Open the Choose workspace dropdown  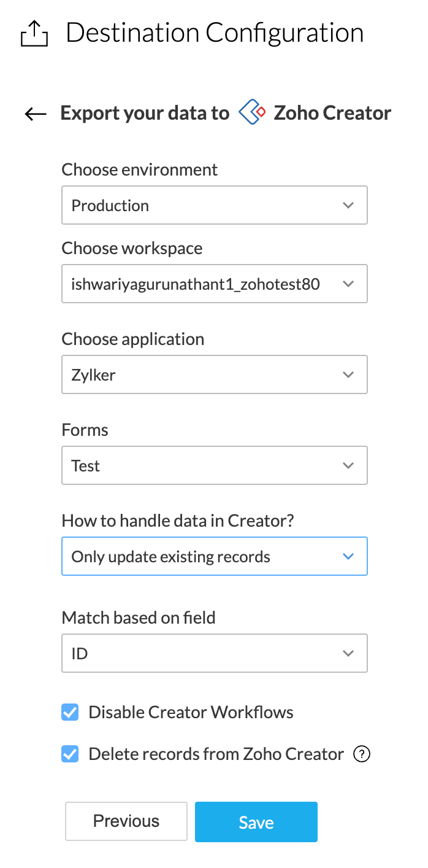click(x=214, y=284)
